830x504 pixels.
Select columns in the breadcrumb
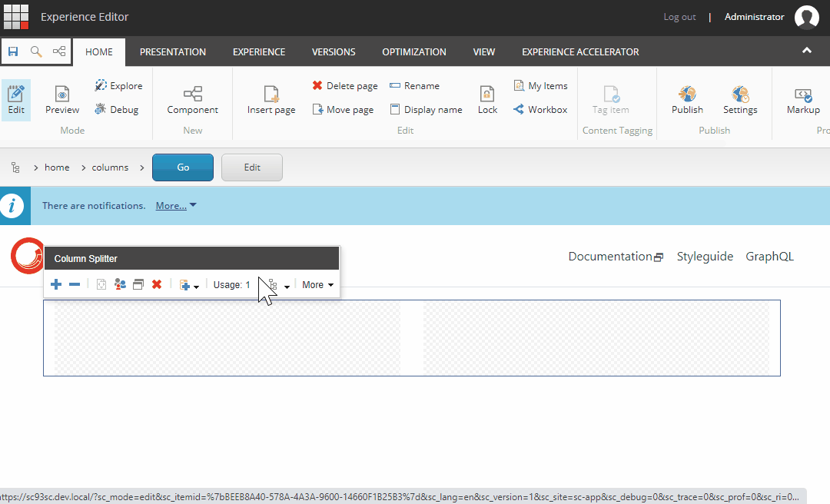(x=110, y=167)
